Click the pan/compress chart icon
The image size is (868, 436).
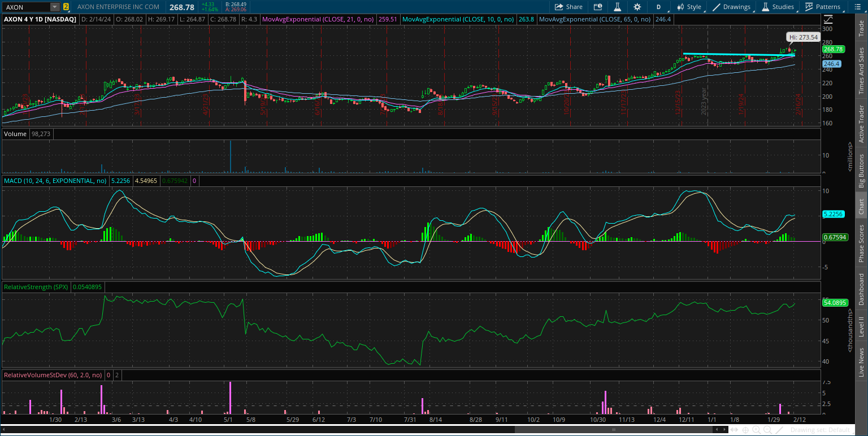pyautogui.click(x=735, y=430)
